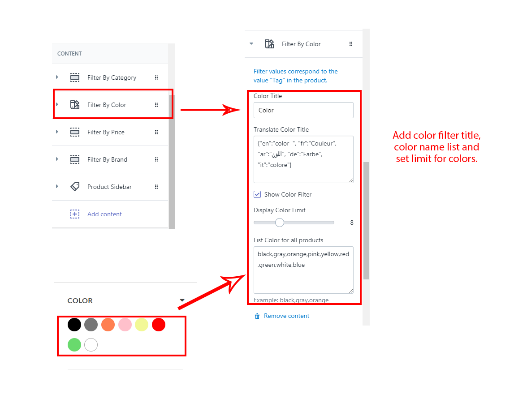514x420 pixels.
Task: Click drag handle beside Filter By Price
Action: pos(156,132)
